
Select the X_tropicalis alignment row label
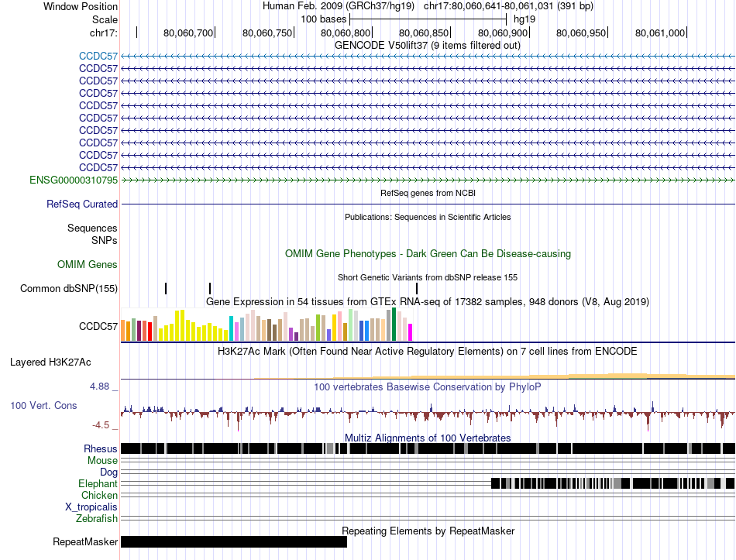[x=91, y=507]
